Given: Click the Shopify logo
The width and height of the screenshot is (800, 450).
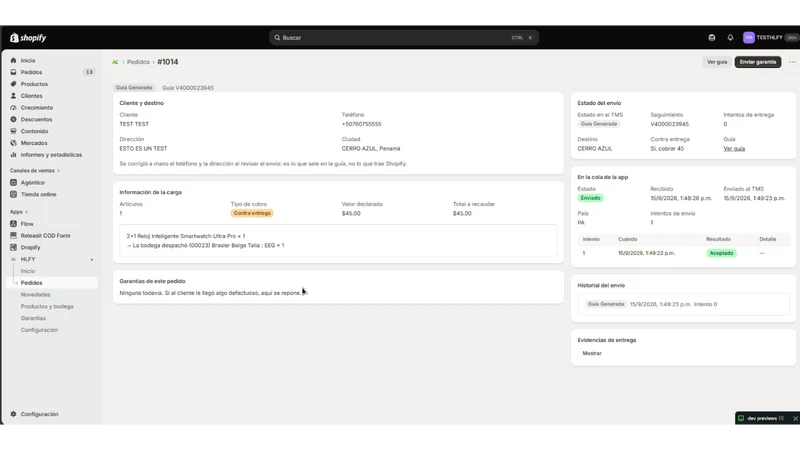Looking at the screenshot, I should 28,38.
